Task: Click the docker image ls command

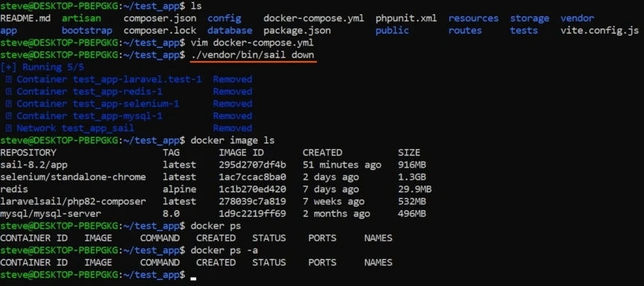Action: [233, 141]
